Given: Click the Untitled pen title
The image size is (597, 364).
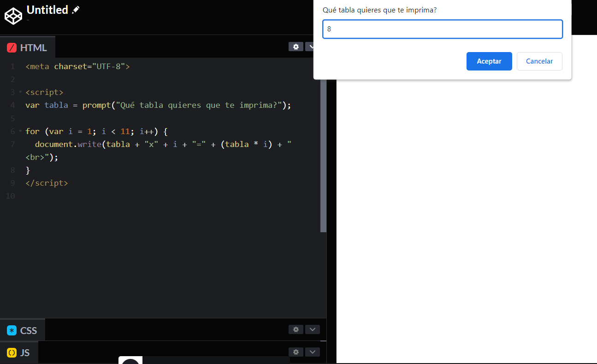Looking at the screenshot, I should tap(47, 10).
